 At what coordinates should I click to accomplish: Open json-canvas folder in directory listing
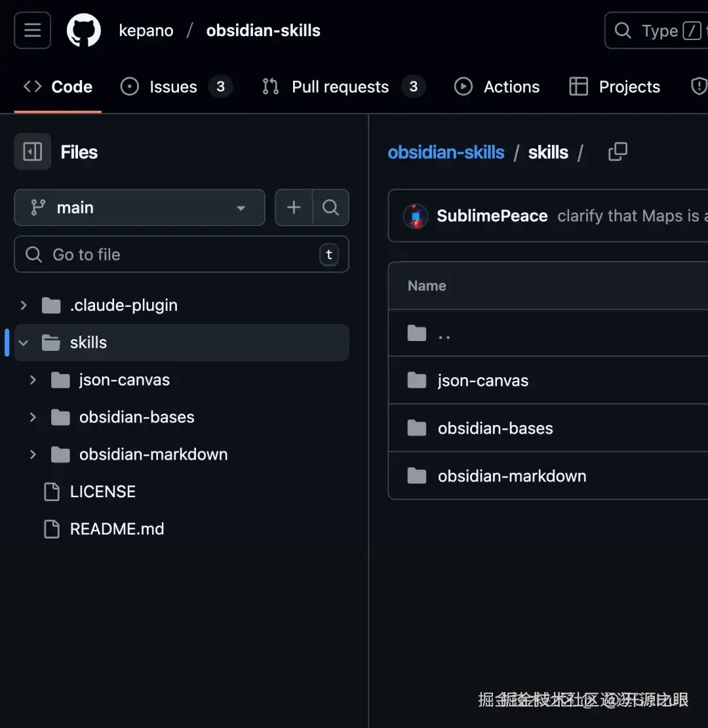pos(483,380)
